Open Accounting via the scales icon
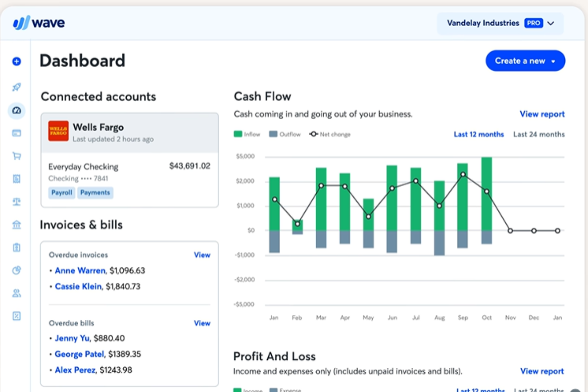Image resolution: width=588 pixels, height=392 pixels. pyautogui.click(x=16, y=202)
